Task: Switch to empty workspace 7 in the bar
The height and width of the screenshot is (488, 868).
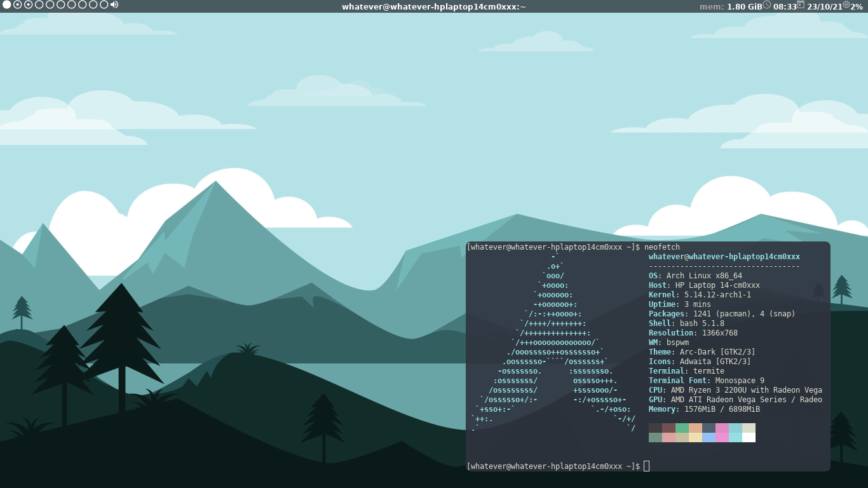Action: (72, 4)
